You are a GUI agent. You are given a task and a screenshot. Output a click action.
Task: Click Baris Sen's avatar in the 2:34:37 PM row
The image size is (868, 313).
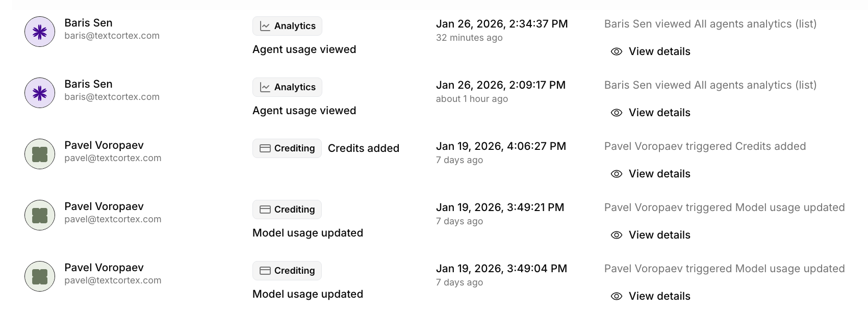click(40, 32)
